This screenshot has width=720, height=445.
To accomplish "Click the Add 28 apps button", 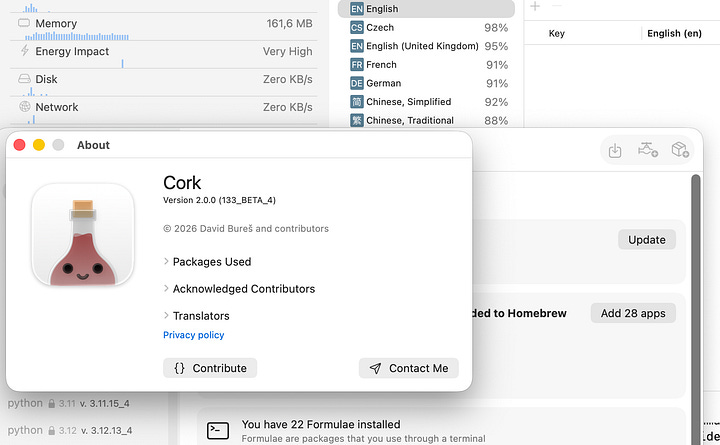I will (633, 313).
